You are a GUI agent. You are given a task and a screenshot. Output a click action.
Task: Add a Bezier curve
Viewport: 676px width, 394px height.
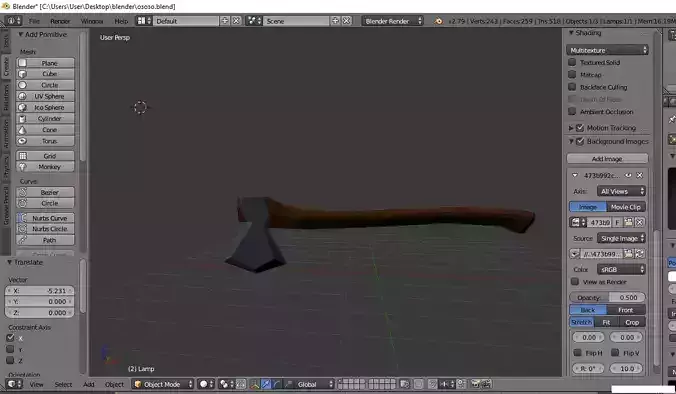point(45,192)
